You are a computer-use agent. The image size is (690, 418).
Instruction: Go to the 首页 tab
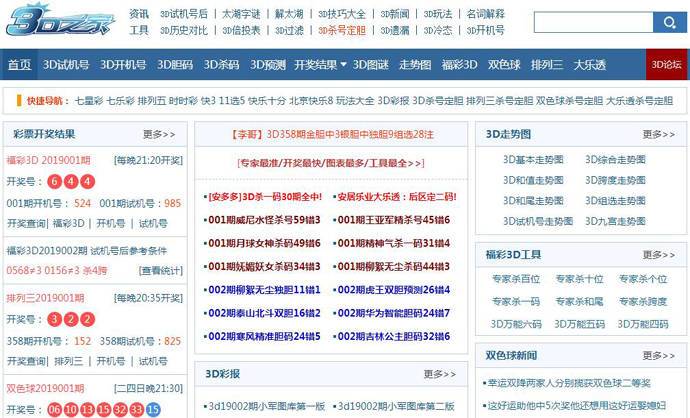[x=19, y=65]
